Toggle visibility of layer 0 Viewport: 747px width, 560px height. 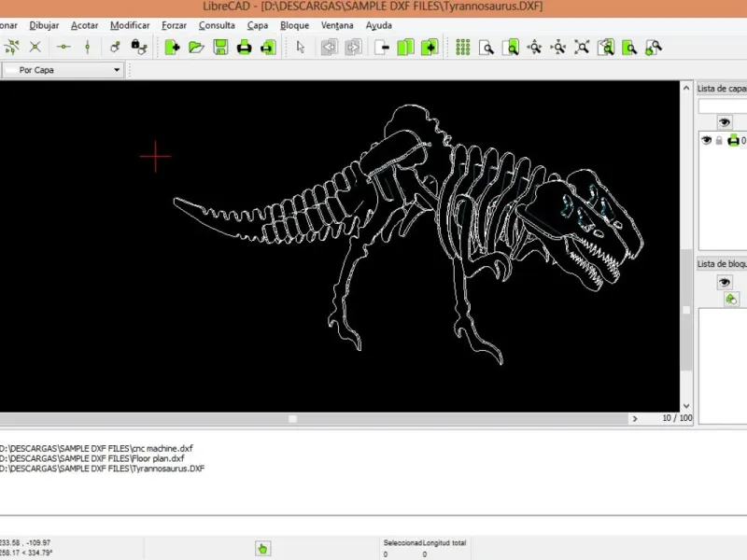point(706,140)
